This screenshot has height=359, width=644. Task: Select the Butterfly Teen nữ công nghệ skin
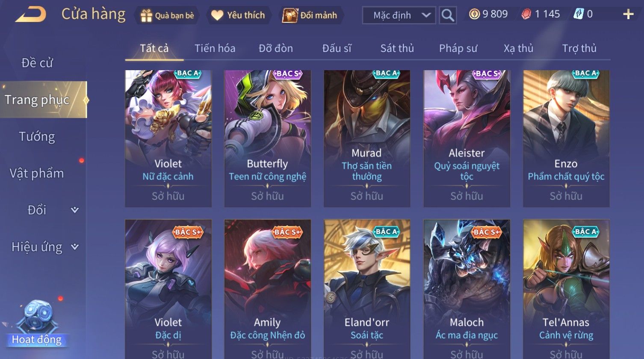tap(268, 139)
